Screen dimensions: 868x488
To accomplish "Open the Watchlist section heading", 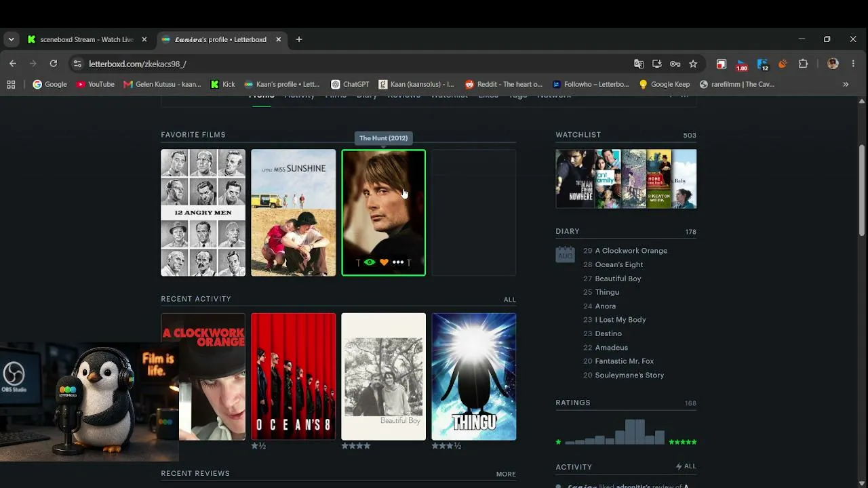I will pos(578,135).
